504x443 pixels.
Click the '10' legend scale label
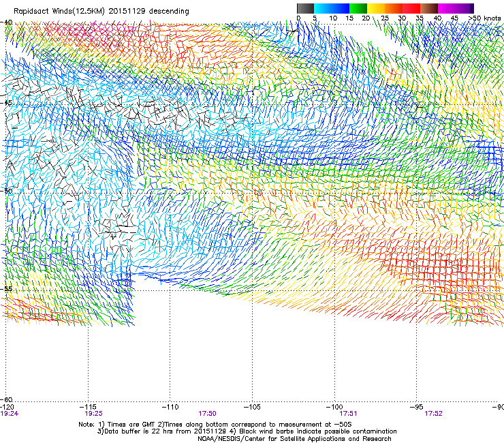tap(333, 18)
